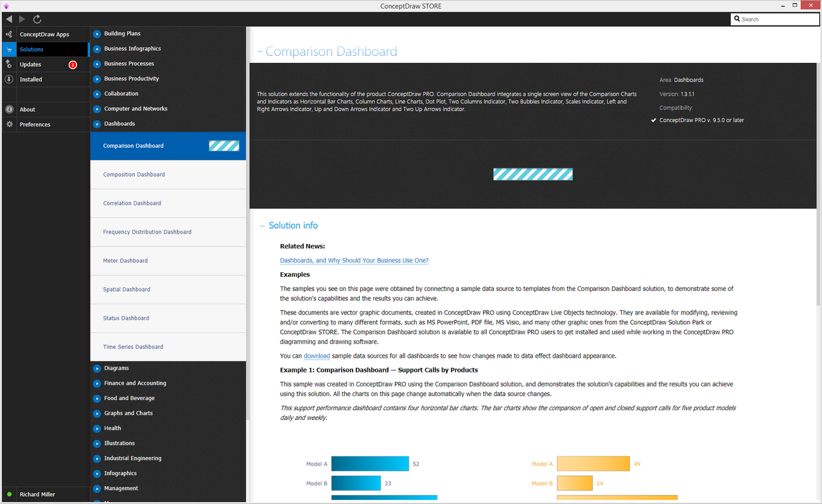Click the 'Area: Dashboards' text
This screenshot has height=504, width=822.
[x=681, y=80]
